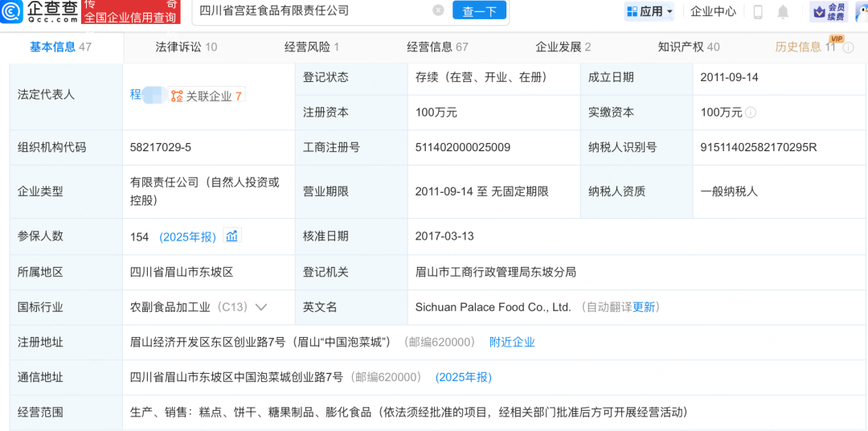The image size is (868, 431).
Task: Click approval date 2017-03-13
Action: tap(444, 236)
